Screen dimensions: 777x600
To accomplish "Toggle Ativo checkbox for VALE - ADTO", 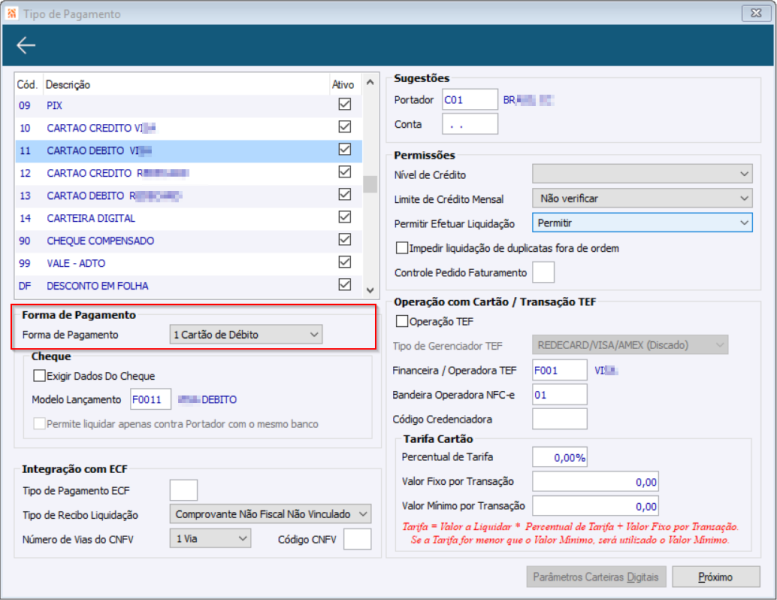I will pyautogui.click(x=344, y=262).
